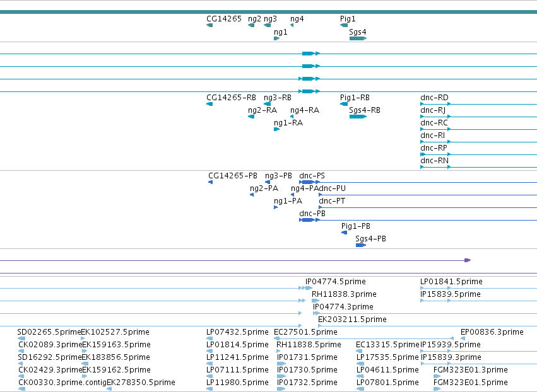This screenshot has width=537, height=392.
Task: Select the ng3 gene label
Action: 270,19
